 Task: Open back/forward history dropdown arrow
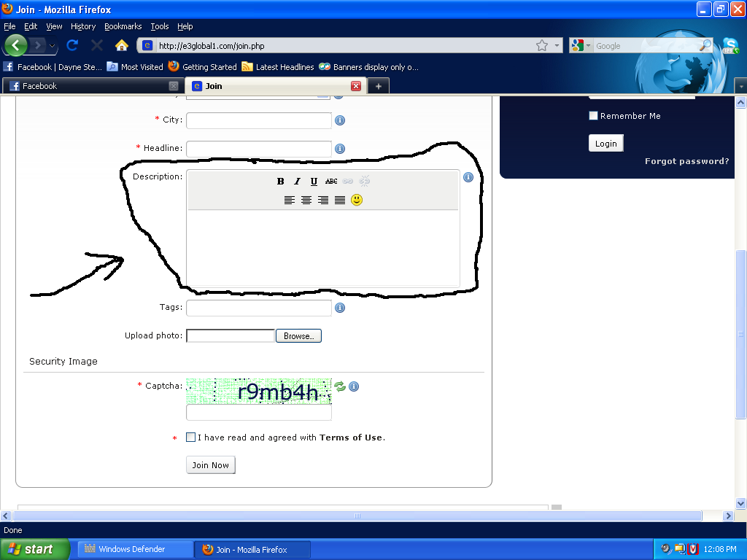52,46
